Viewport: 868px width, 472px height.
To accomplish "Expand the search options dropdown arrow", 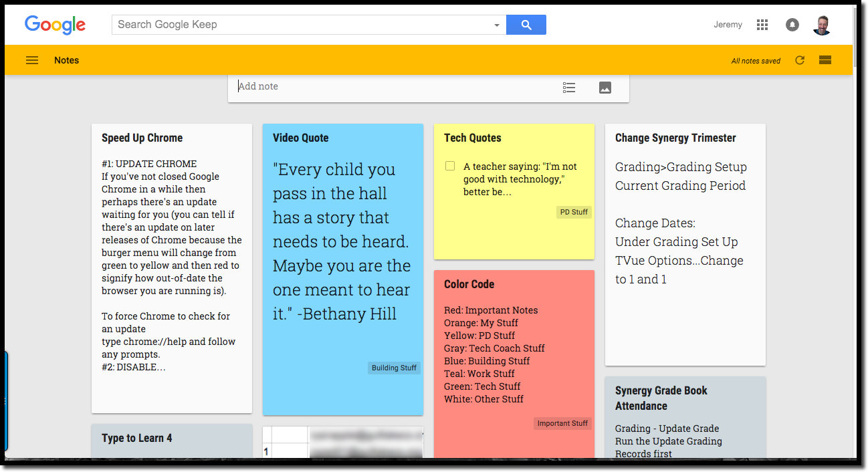I will point(497,25).
